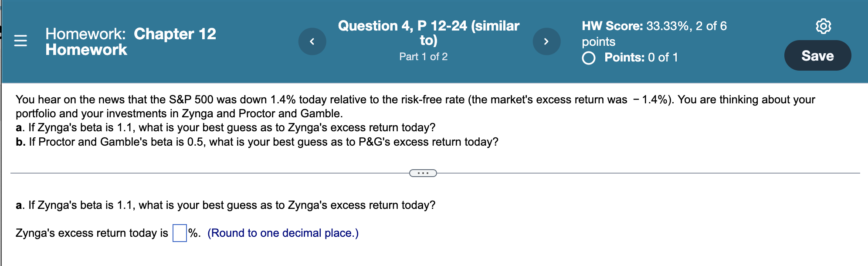Screen dimensions: 868x266
Task: Click the Part 1 of 2 label
Action: coord(423,56)
